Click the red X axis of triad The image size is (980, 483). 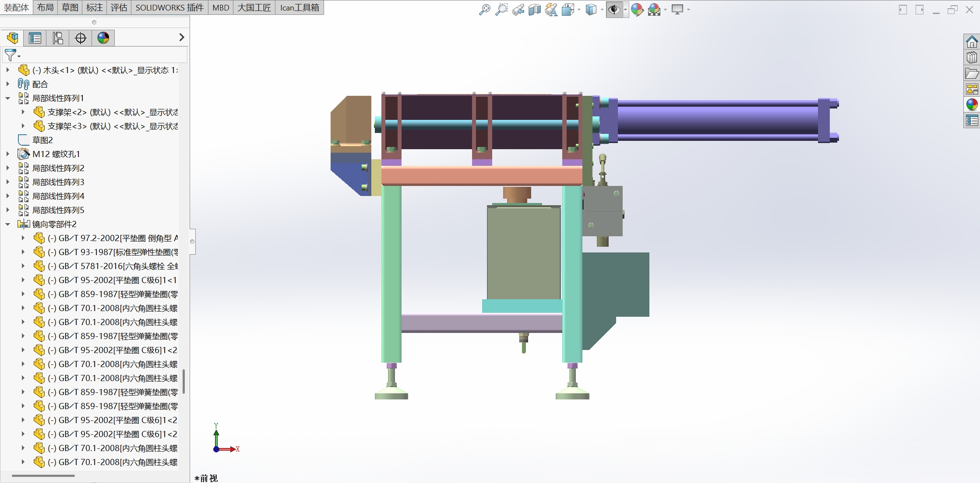228,449
